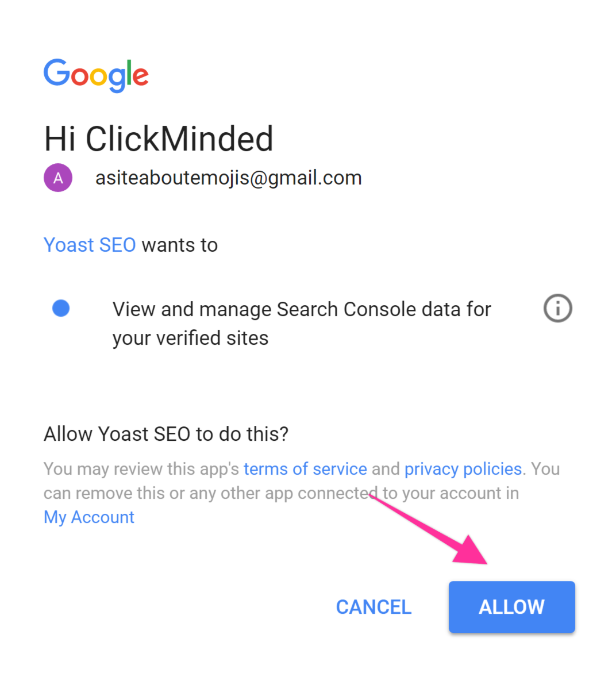The height and width of the screenshot is (696, 616).
Task: Open the privacy policies link
Action: tap(463, 469)
